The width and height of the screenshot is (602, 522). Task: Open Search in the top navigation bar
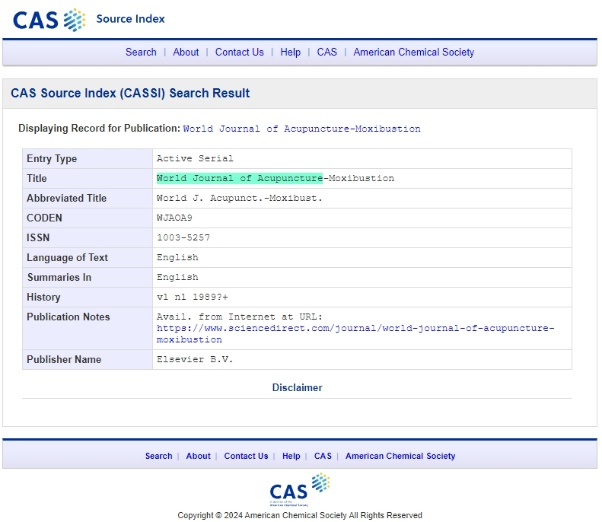coord(141,52)
